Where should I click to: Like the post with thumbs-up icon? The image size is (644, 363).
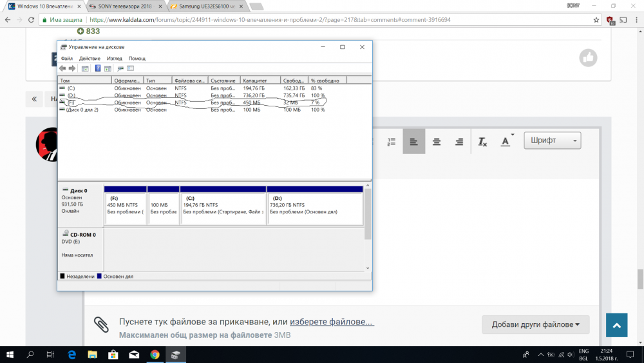click(588, 58)
